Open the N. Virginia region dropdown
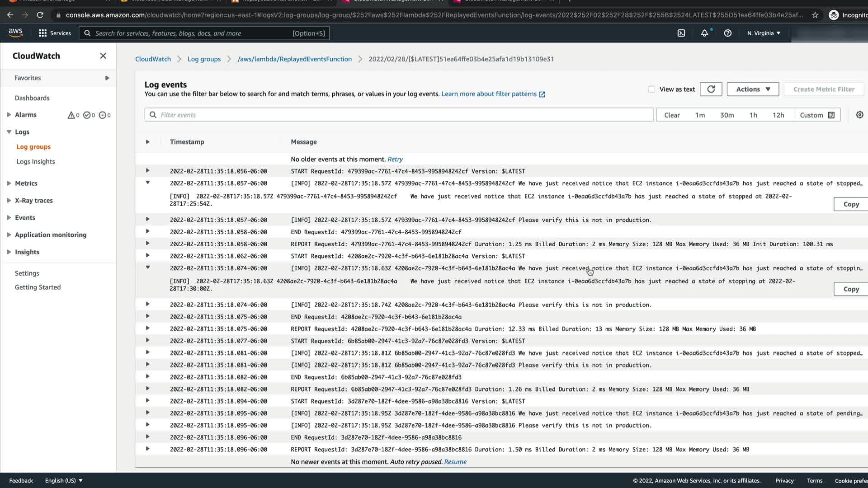This screenshot has width=868, height=488. (764, 33)
